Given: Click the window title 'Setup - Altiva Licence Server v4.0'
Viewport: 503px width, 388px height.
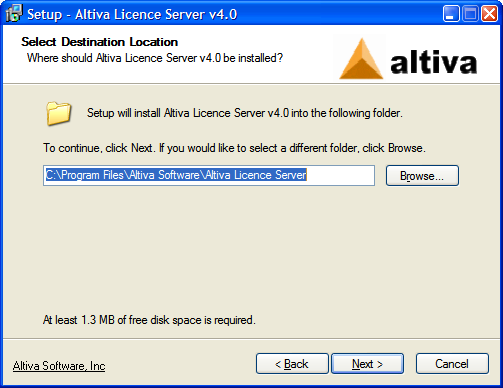Looking at the screenshot, I should tap(132, 14).
